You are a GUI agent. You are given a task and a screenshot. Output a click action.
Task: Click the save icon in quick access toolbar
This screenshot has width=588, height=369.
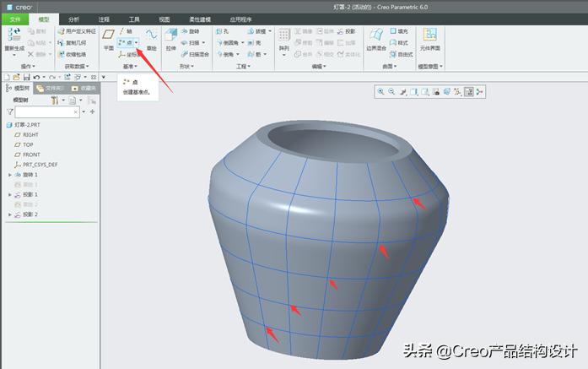tap(26, 77)
